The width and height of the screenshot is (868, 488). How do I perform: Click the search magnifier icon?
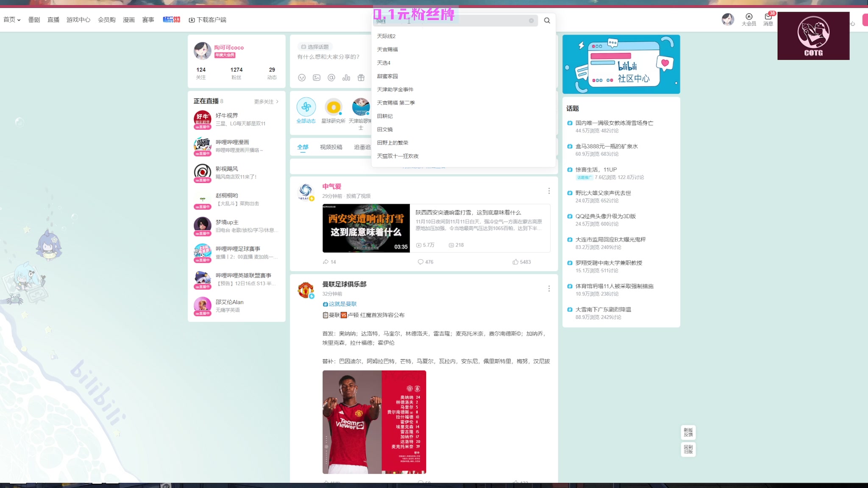coord(547,20)
